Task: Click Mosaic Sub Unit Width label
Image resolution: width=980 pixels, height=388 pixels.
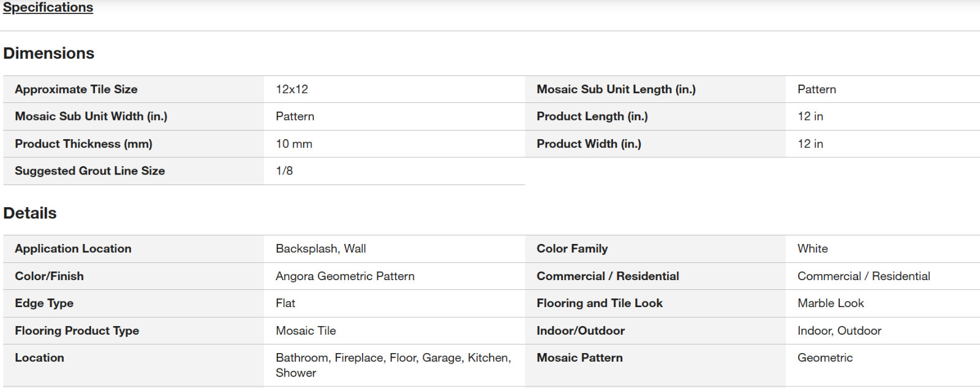Action: pos(91,116)
